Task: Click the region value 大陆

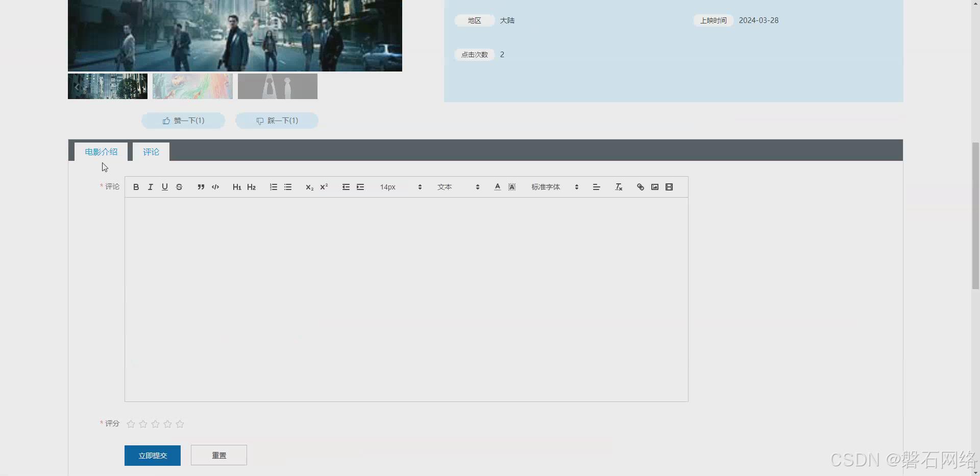Action: (x=507, y=20)
